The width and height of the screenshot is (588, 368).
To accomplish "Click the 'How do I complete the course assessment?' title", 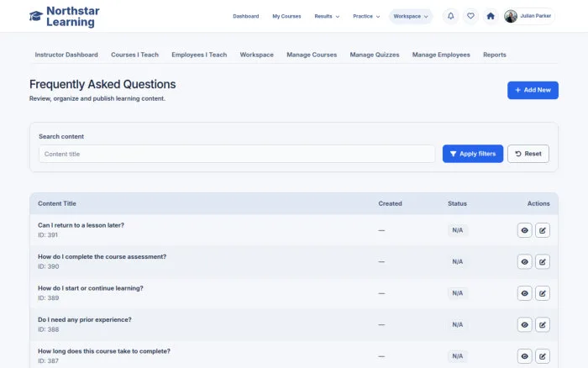I will 102,256.
